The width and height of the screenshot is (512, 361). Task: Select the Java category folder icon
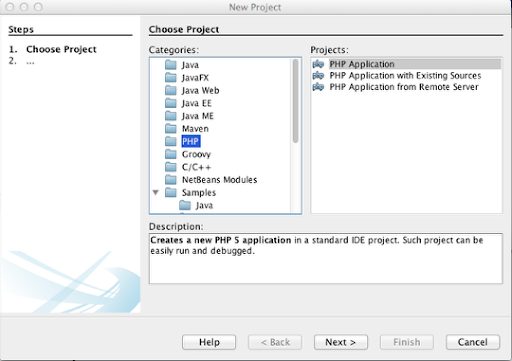coord(171,65)
